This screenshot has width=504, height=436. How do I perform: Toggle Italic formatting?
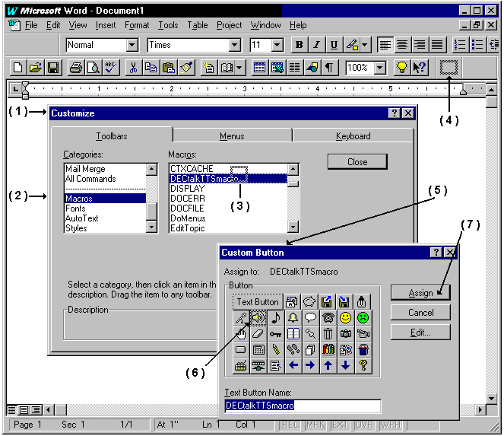(316, 45)
